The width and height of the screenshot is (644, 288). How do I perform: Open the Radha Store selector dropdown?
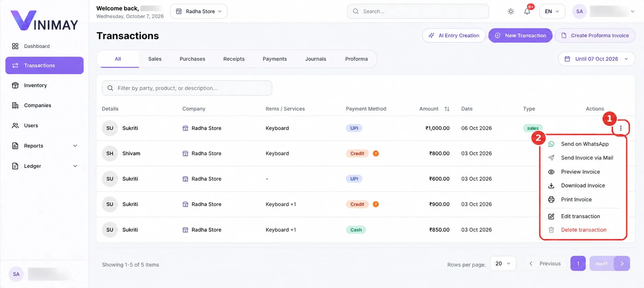tap(199, 11)
